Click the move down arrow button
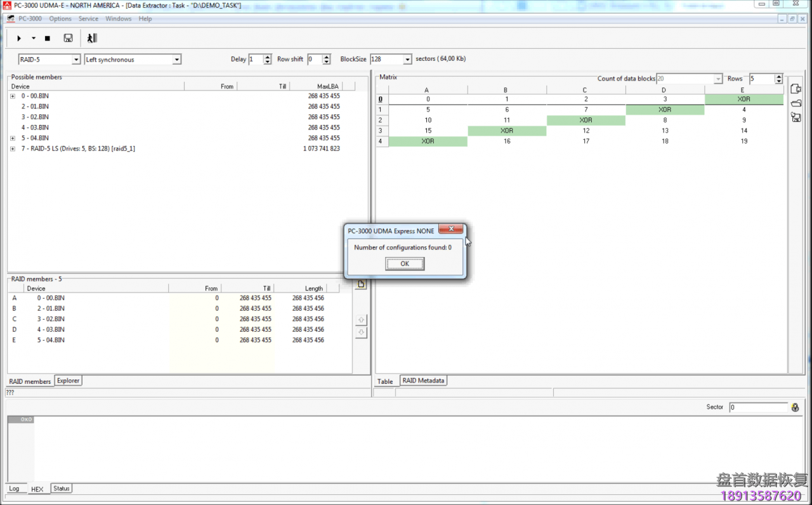The height and width of the screenshot is (505, 812). (x=361, y=333)
